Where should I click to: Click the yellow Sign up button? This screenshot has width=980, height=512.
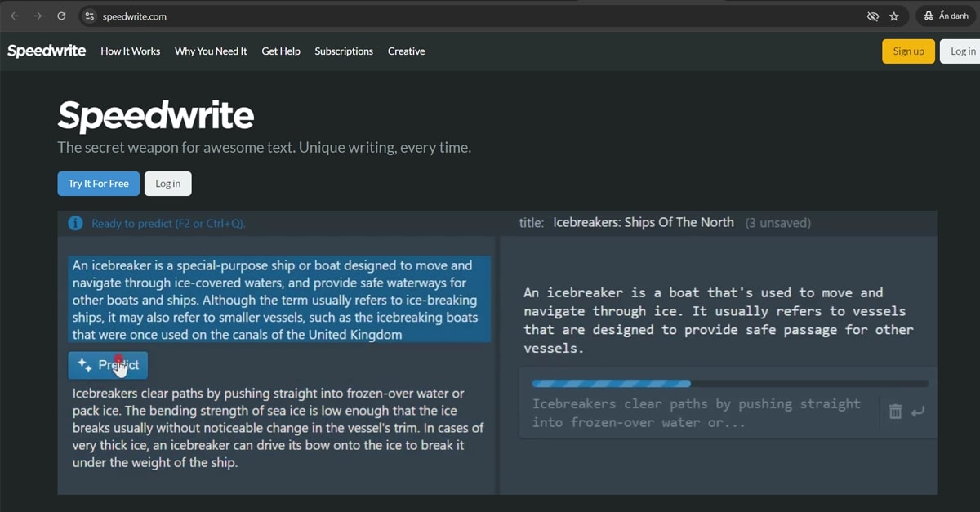click(x=908, y=51)
